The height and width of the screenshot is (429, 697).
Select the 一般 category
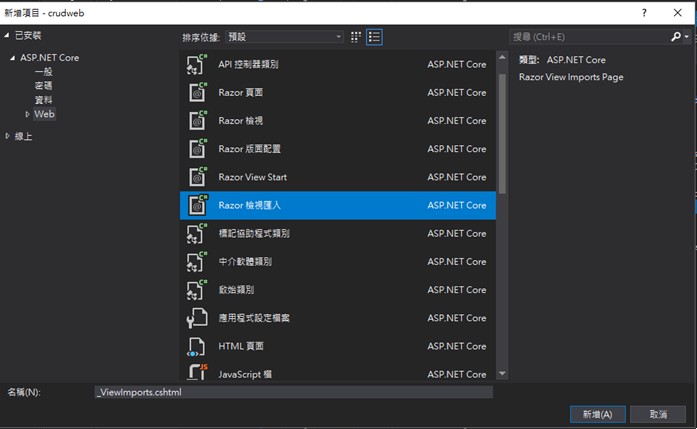point(44,72)
